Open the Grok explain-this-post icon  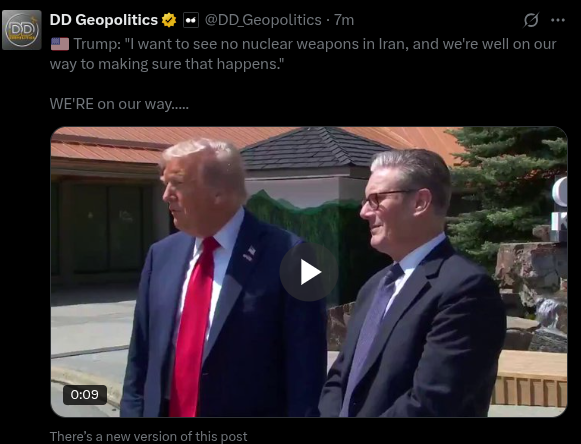point(531,20)
